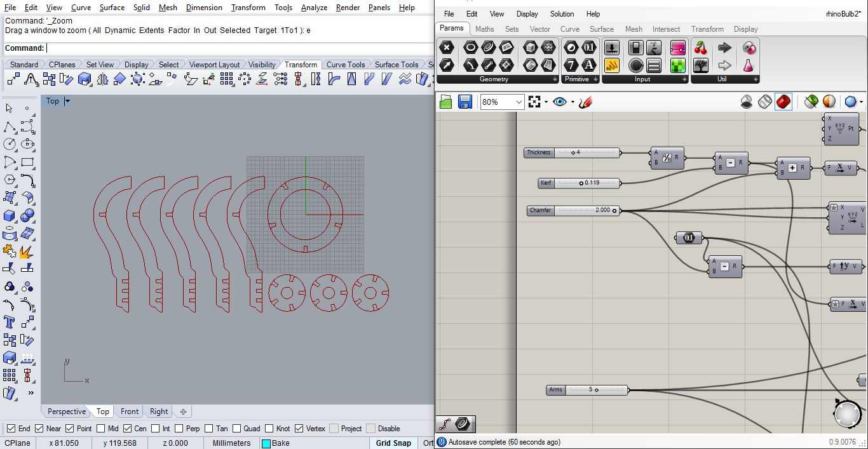The image size is (868, 449).
Task: Open the 80% zoom level dropdown
Action: pyautogui.click(x=519, y=102)
